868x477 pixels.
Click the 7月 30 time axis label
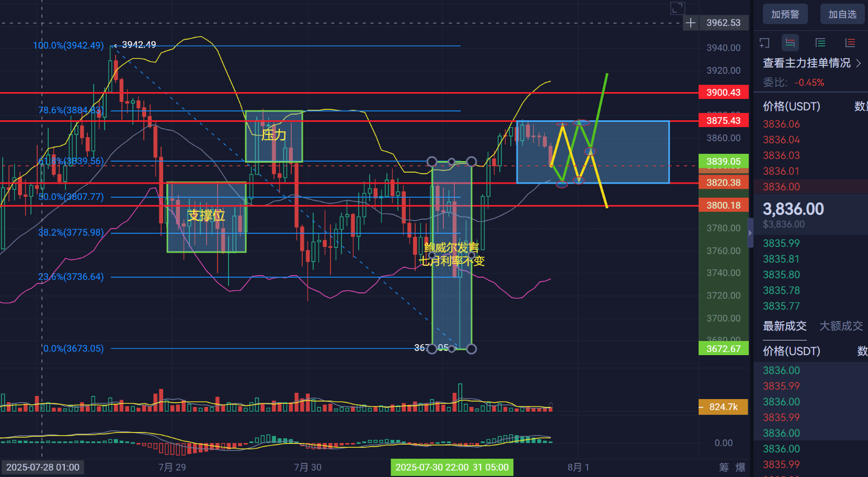pos(307,467)
